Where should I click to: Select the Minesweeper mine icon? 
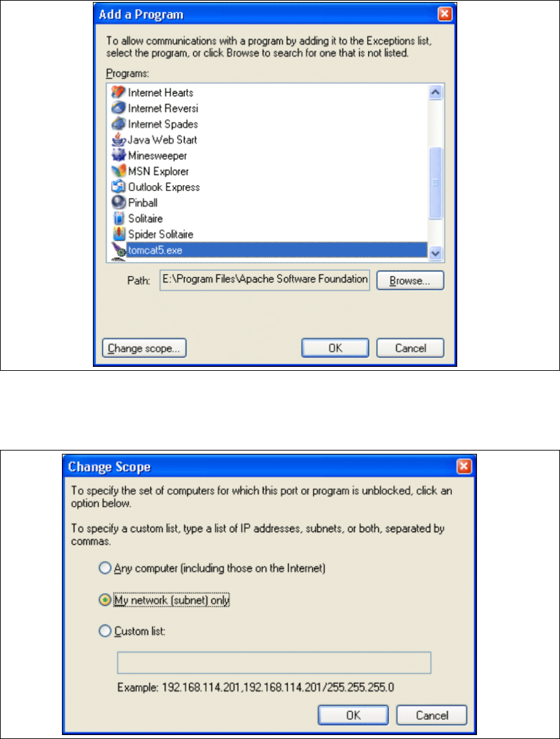(119, 155)
